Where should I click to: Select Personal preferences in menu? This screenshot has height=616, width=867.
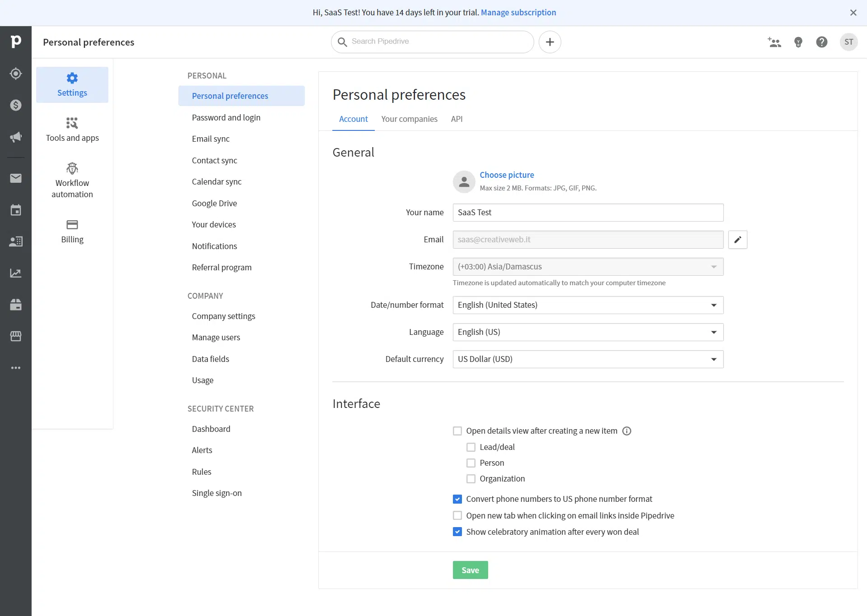click(241, 96)
